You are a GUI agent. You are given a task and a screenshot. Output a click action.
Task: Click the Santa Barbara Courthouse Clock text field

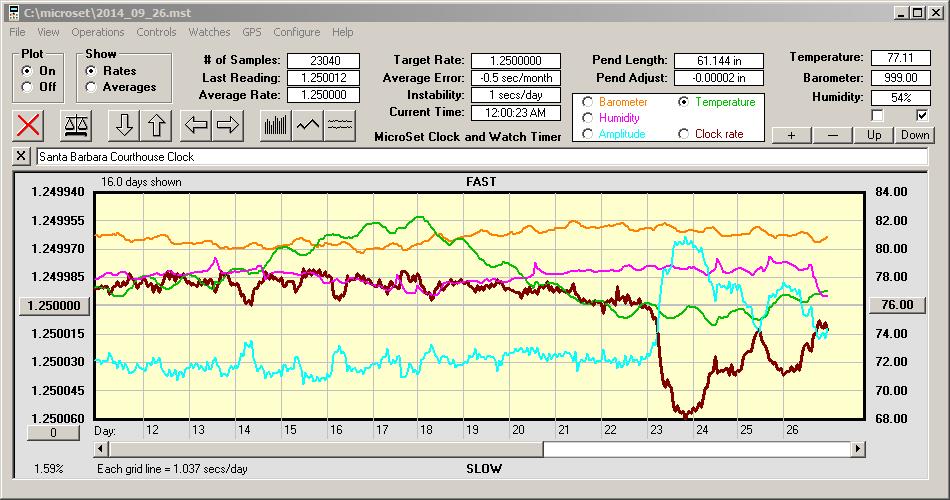pos(481,157)
